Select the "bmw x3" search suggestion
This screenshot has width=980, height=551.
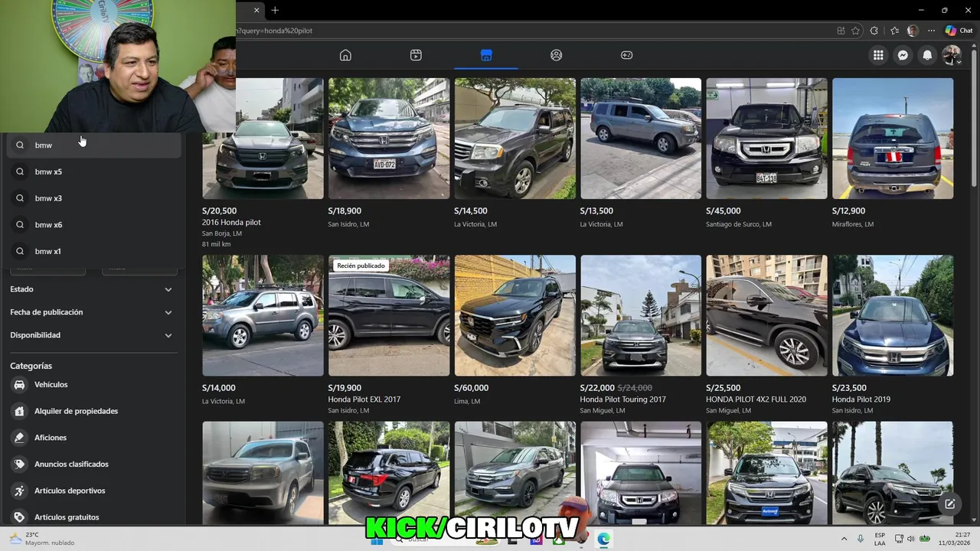tap(94, 198)
